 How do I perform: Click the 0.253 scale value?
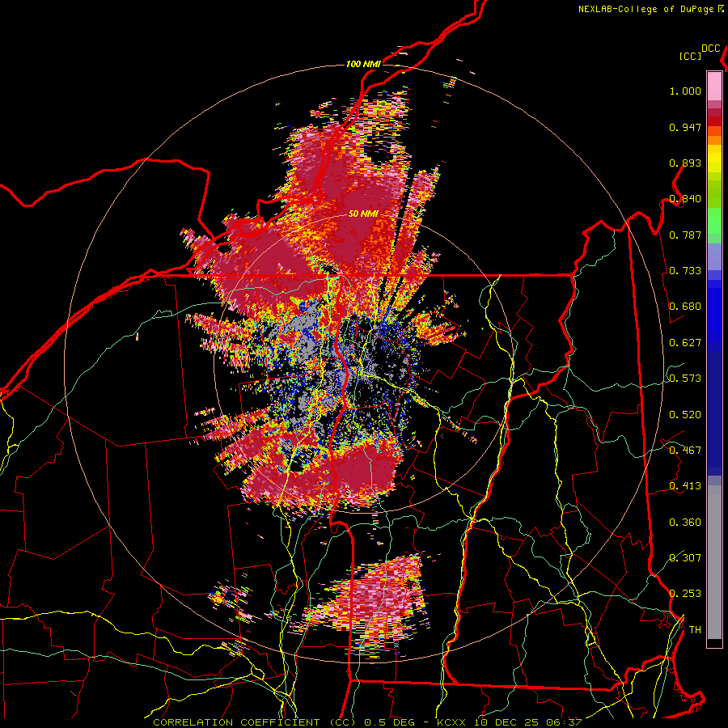click(x=685, y=594)
